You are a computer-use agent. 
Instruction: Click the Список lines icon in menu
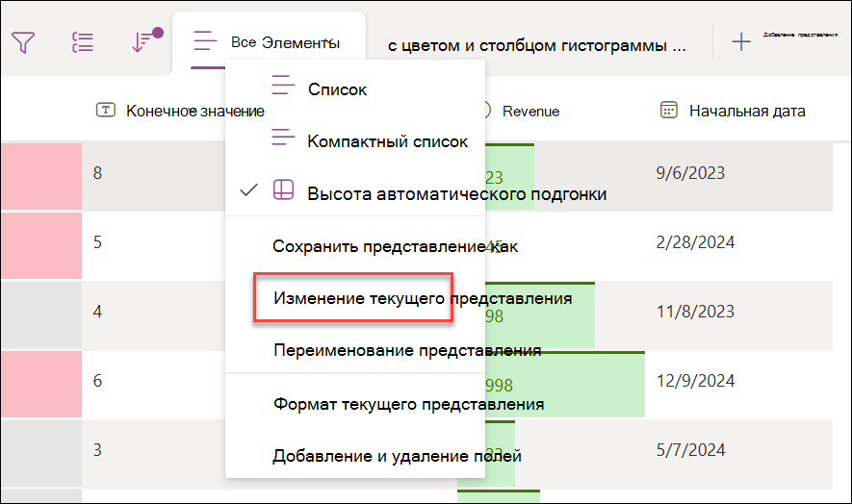click(x=283, y=85)
